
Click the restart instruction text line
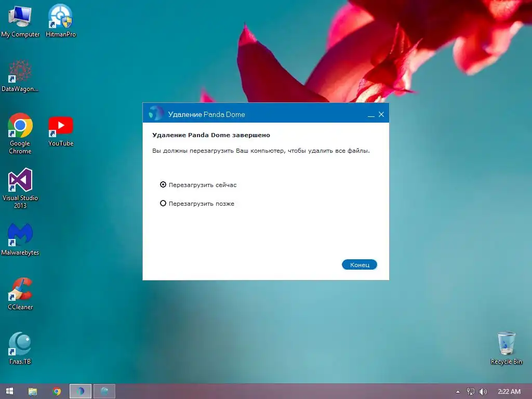click(261, 151)
